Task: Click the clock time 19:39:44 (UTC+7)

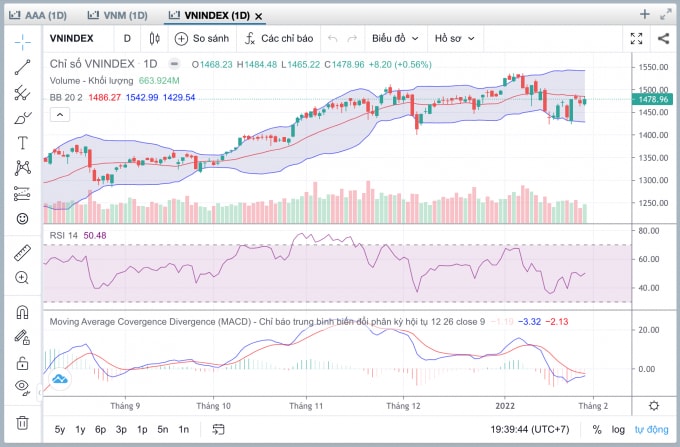Action: coord(530,430)
